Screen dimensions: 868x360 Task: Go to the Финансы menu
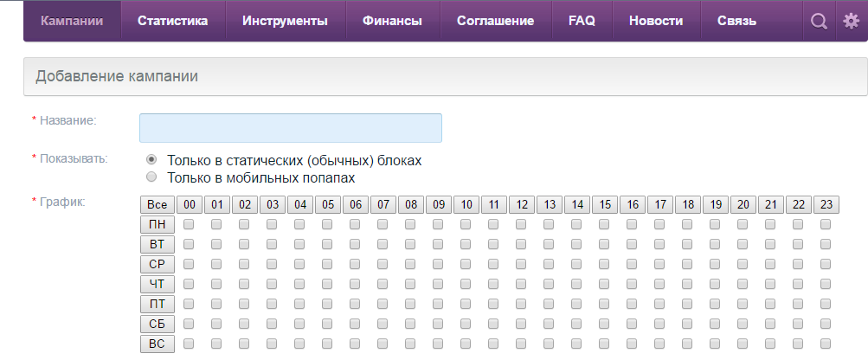click(393, 21)
